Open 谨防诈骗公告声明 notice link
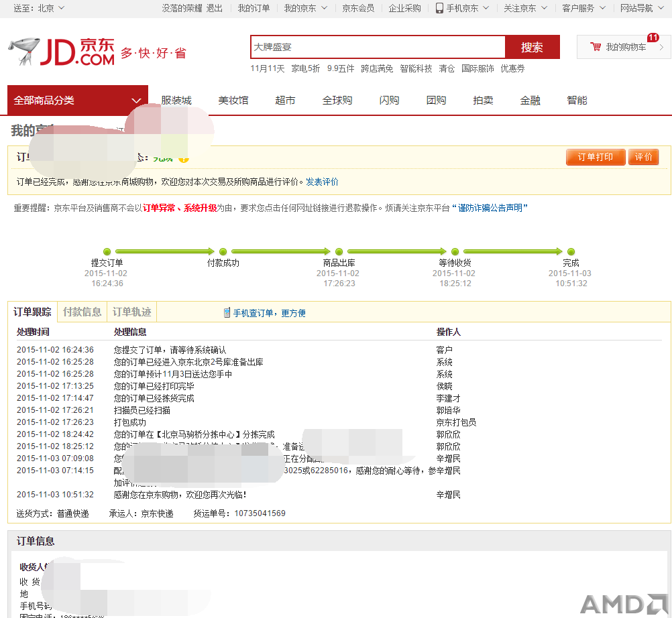Image resolution: width=672 pixels, height=618 pixels. pos(490,208)
